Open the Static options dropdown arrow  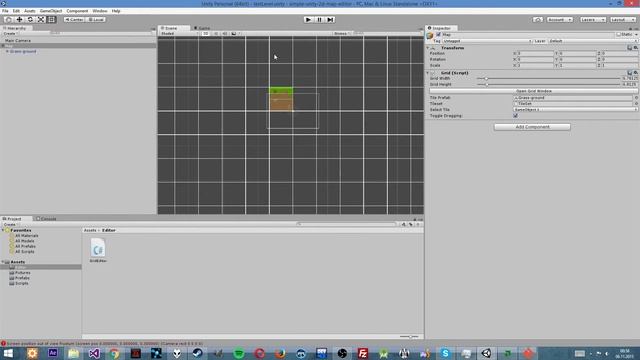point(636,35)
